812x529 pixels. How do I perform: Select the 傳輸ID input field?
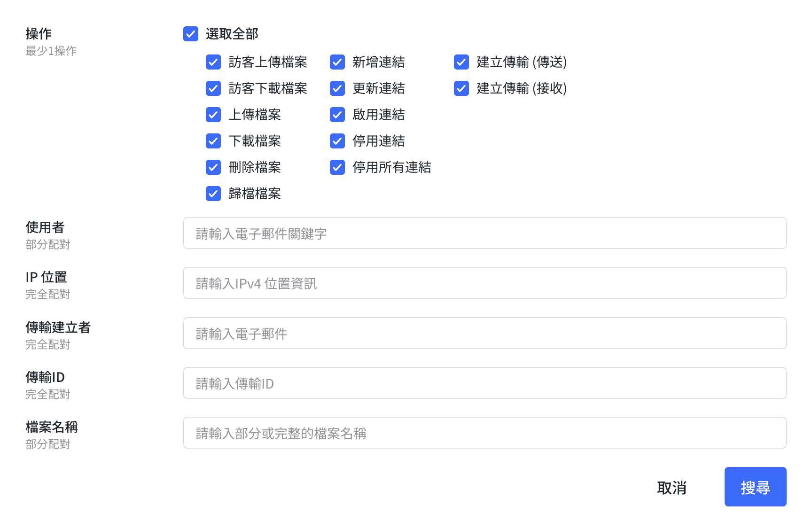pyautogui.click(x=485, y=383)
